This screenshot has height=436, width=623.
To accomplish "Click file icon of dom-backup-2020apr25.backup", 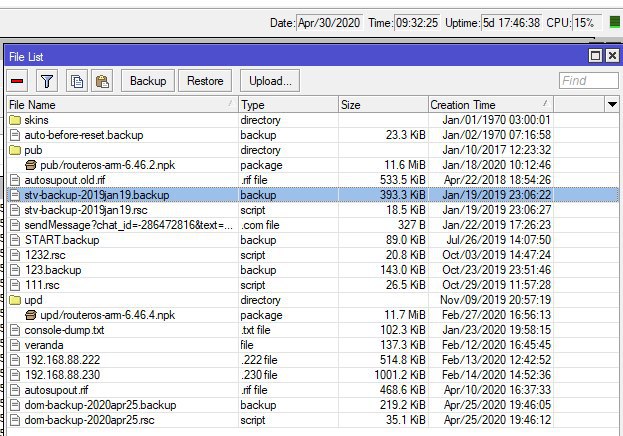I will (x=15, y=405).
